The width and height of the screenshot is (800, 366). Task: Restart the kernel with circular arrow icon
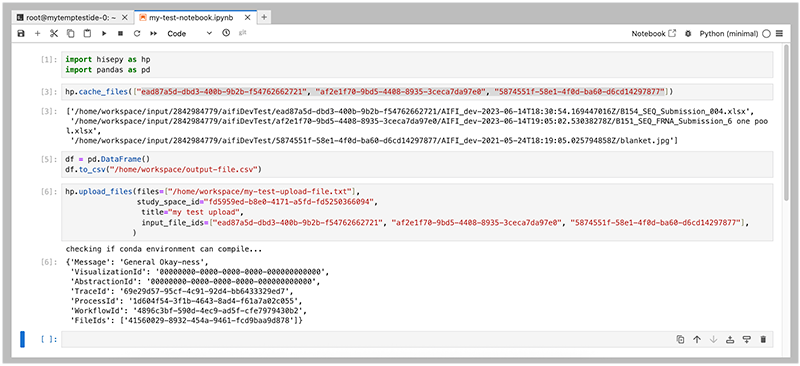(137, 34)
